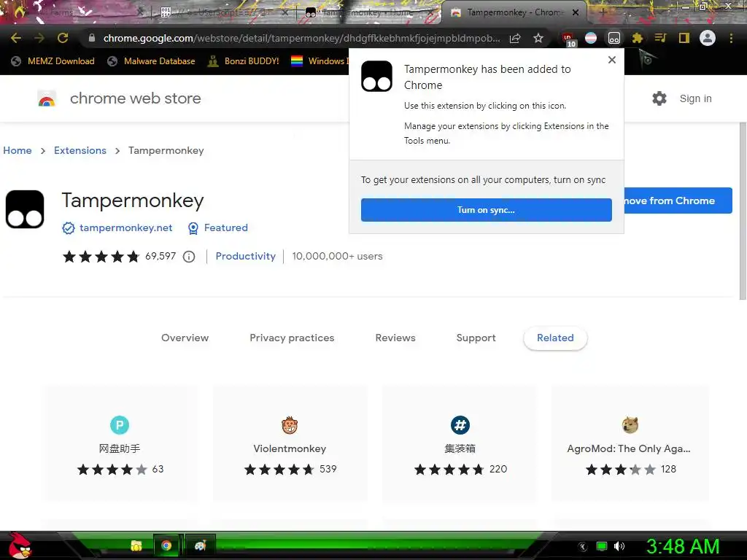
Task: Open the file explorer taskbar icon
Action: pos(136,545)
